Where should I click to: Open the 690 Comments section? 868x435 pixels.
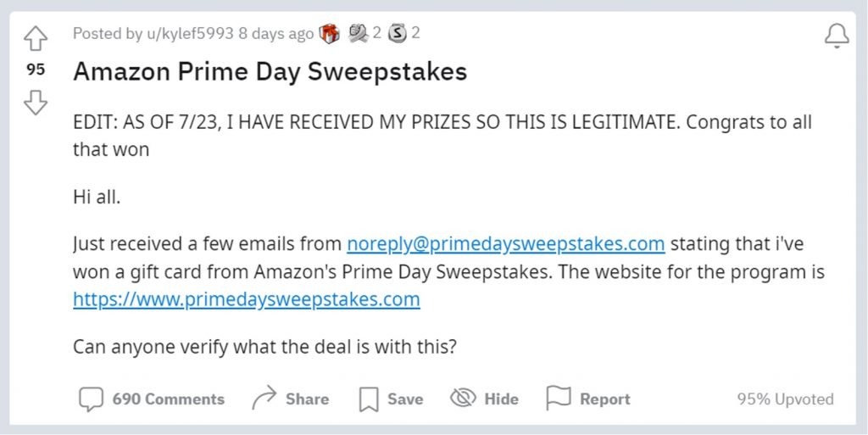pos(152,399)
